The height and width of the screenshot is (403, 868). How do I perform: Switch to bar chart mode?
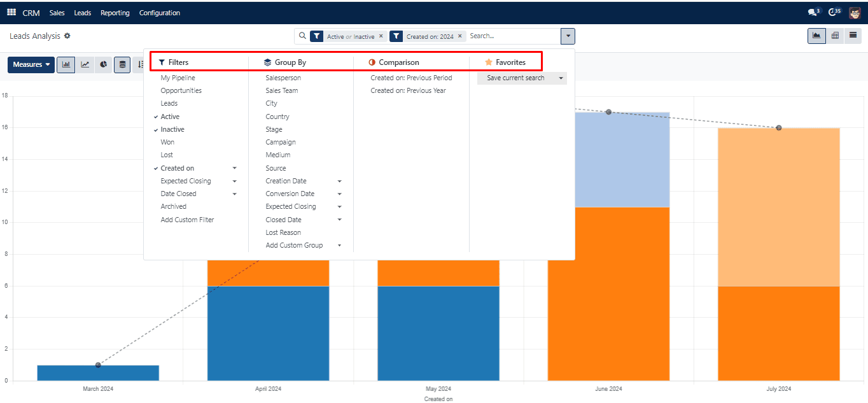click(x=66, y=64)
